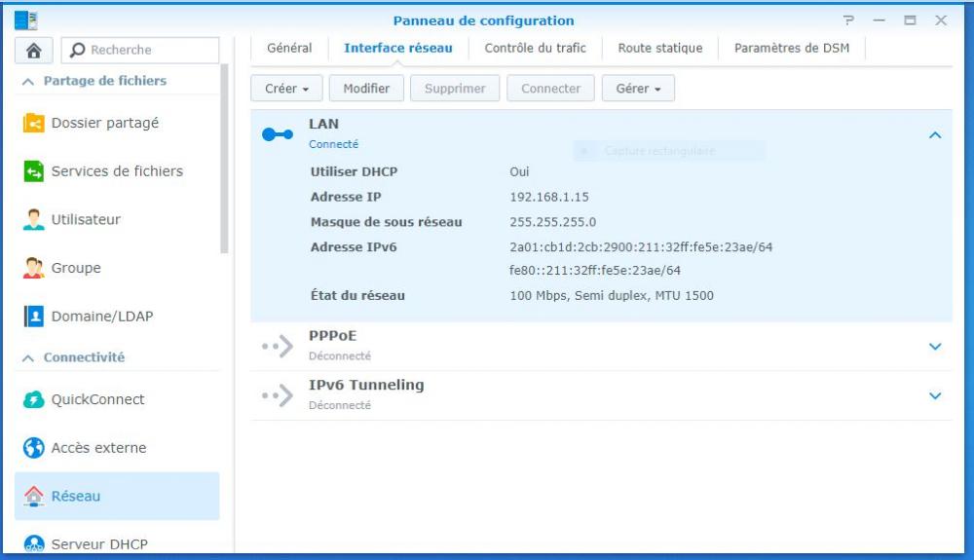Open help with the question mark icon

click(x=848, y=20)
